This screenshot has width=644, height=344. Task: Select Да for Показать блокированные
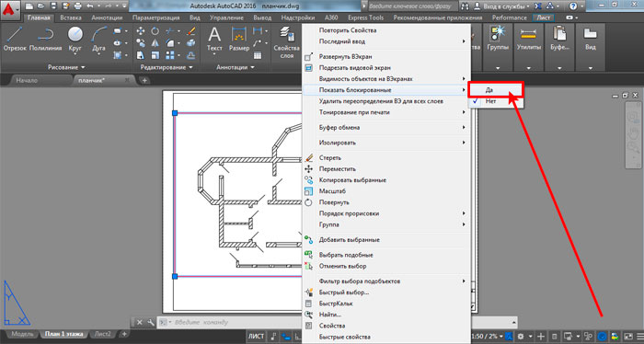496,90
